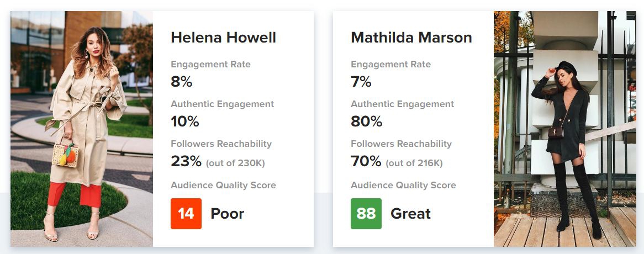Click the 'Poor' quality rating text
Viewport: 644px width, 254px height.
coord(227,214)
